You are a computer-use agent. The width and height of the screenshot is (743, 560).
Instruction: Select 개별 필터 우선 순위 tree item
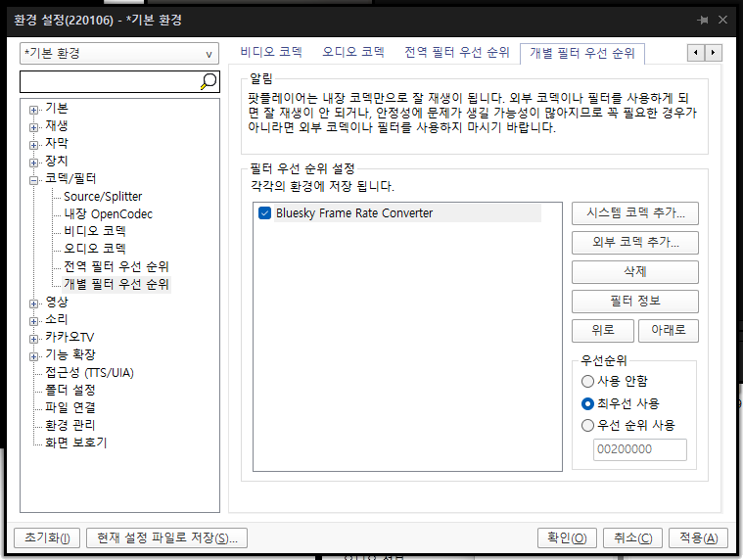(x=116, y=284)
